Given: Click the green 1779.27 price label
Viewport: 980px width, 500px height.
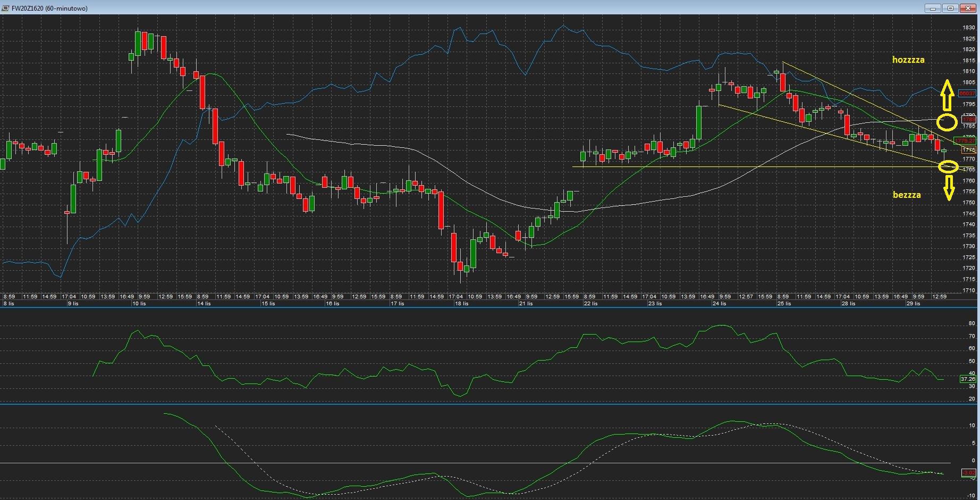Looking at the screenshot, I should 967,141.
